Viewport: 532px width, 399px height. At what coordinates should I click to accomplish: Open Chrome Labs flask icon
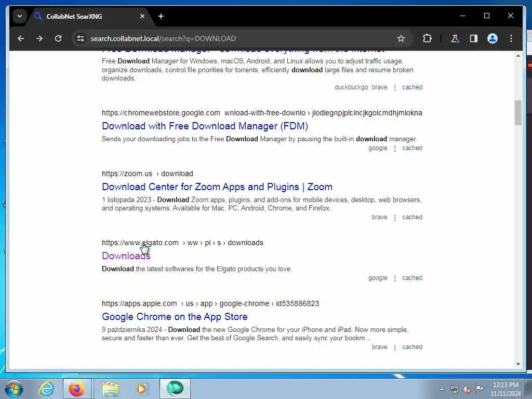(x=455, y=38)
